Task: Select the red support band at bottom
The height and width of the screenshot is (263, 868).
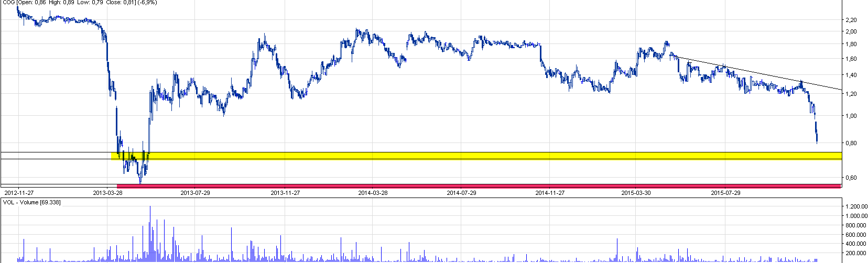Action: pos(472,186)
